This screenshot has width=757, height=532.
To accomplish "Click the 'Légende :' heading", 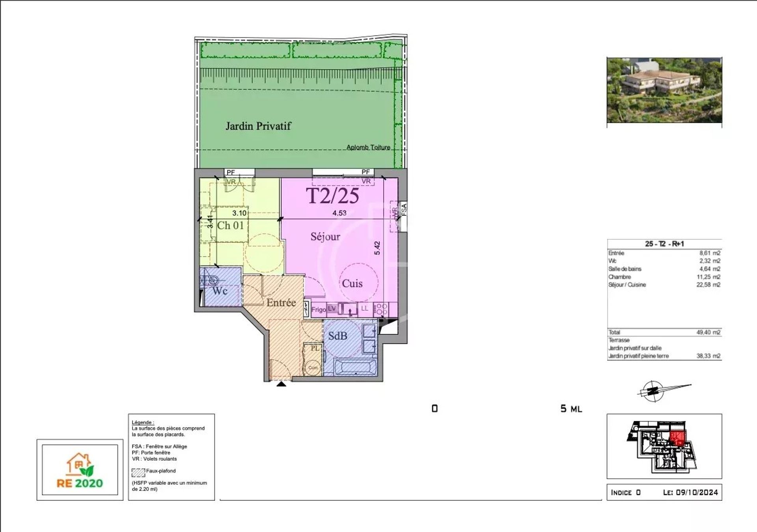I will point(143,422).
